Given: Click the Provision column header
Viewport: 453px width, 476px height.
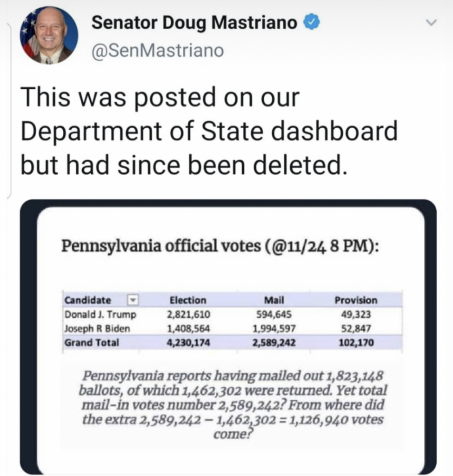Looking at the screenshot, I should click(356, 300).
